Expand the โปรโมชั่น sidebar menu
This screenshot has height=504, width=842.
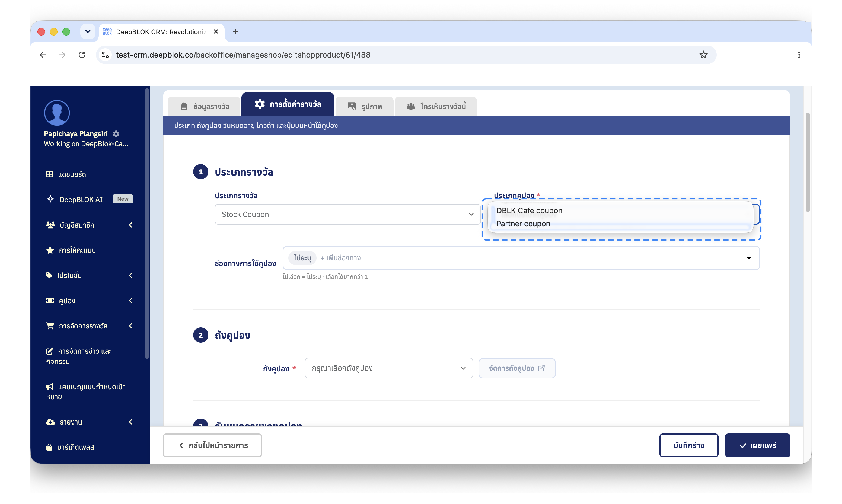coord(89,275)
